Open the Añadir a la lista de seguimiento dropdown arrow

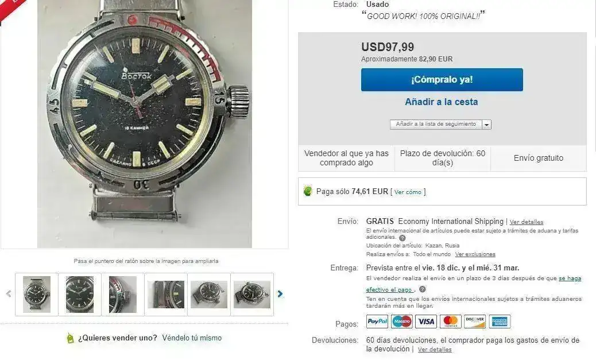point(486,125)
